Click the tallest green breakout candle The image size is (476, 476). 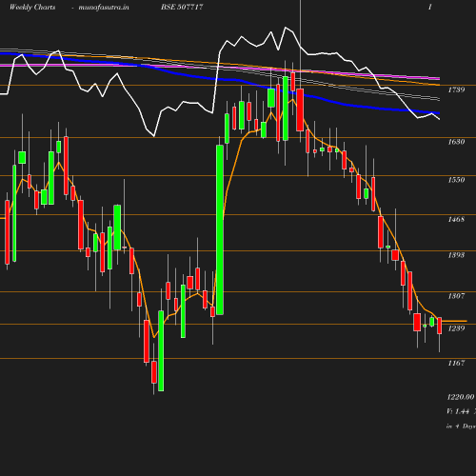pyautogui.click(x=220, y=229)
